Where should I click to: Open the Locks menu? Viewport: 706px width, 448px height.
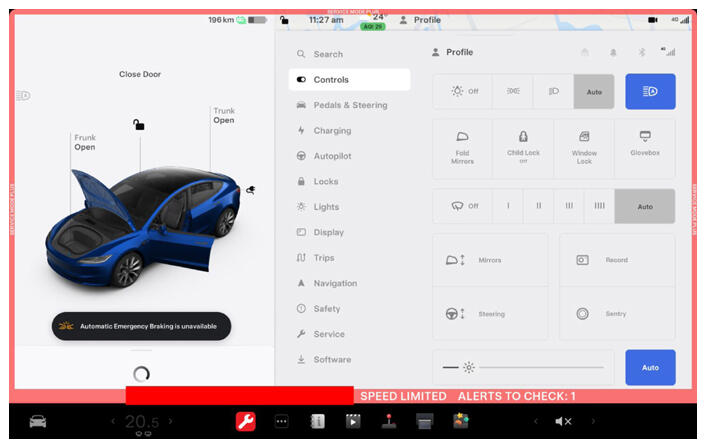[x=349, y=181]
